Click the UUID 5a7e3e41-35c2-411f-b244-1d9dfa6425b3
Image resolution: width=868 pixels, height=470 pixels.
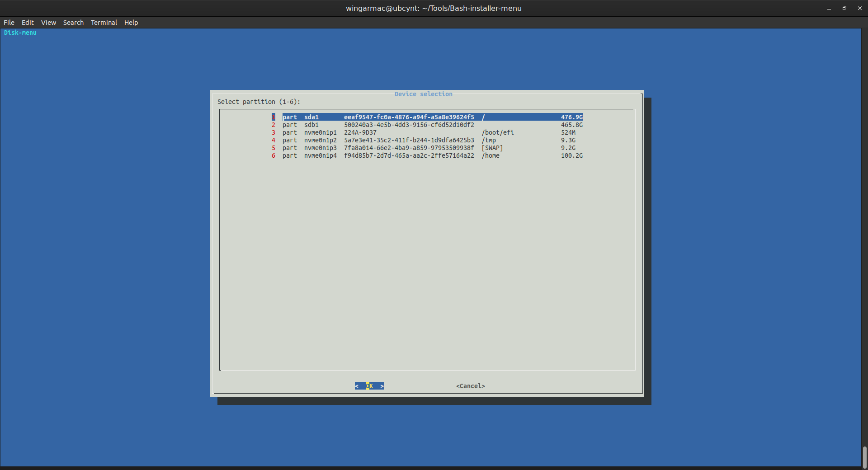click(409, 140)
